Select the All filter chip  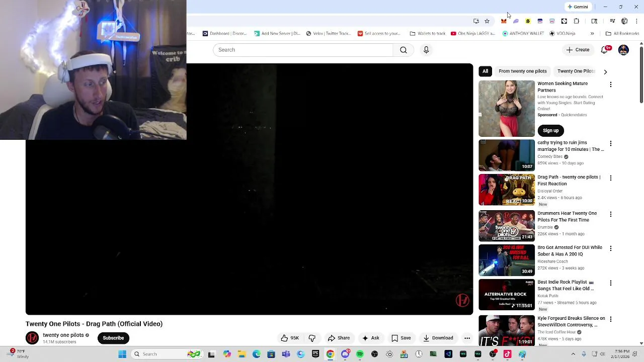pos(485,71)
